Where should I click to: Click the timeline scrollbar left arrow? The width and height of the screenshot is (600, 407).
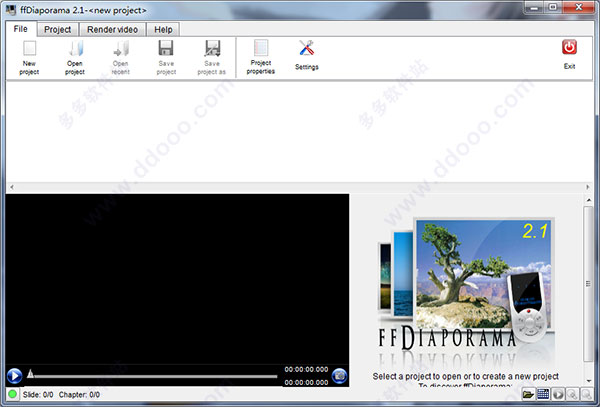12,187
